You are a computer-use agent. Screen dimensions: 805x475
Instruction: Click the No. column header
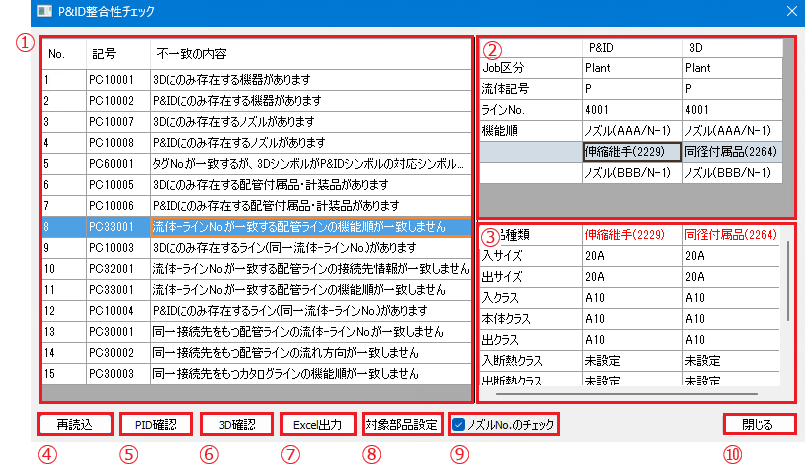pos(56,52)
